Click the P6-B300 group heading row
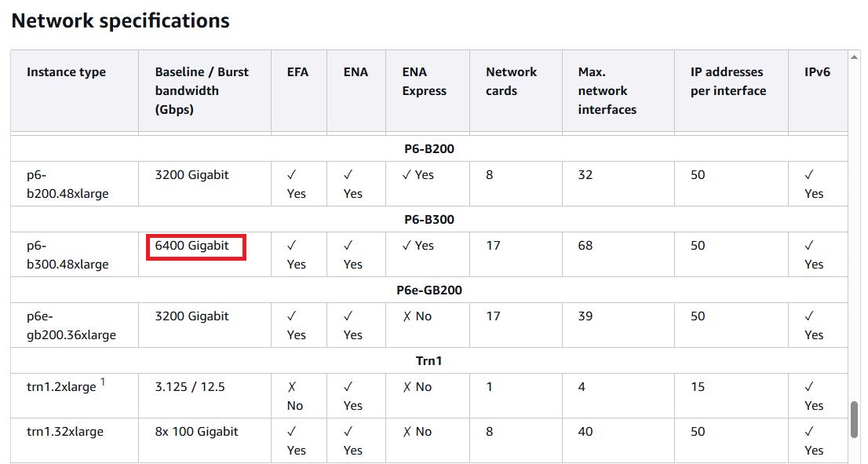 [429, 220]
